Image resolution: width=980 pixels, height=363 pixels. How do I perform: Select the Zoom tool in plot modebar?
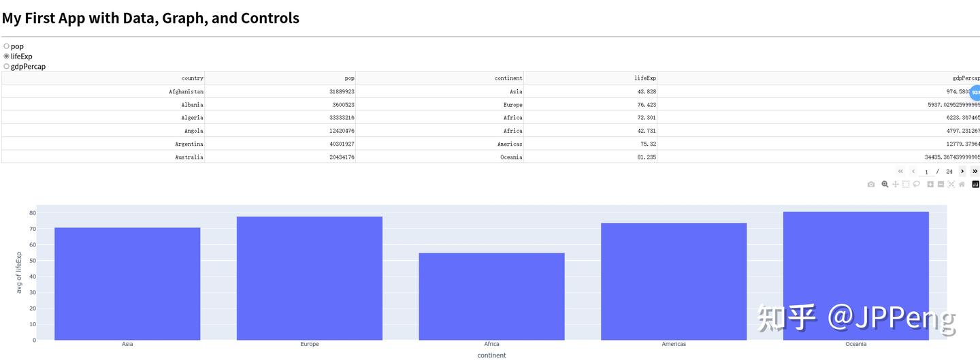tap(885, 184)
